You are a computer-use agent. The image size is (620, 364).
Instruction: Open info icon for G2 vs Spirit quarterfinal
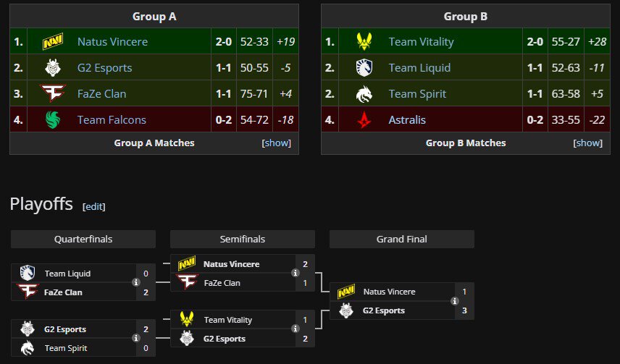136,338
